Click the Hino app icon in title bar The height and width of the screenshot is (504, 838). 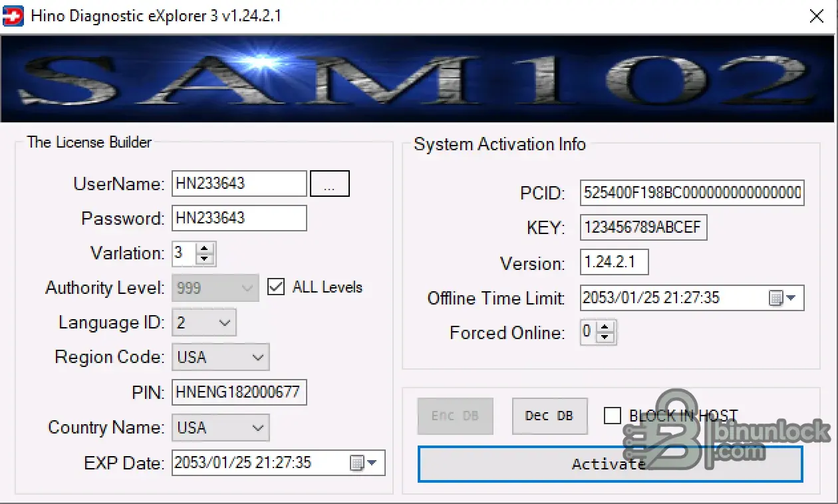pyautogui.click(x=13, y=16)
